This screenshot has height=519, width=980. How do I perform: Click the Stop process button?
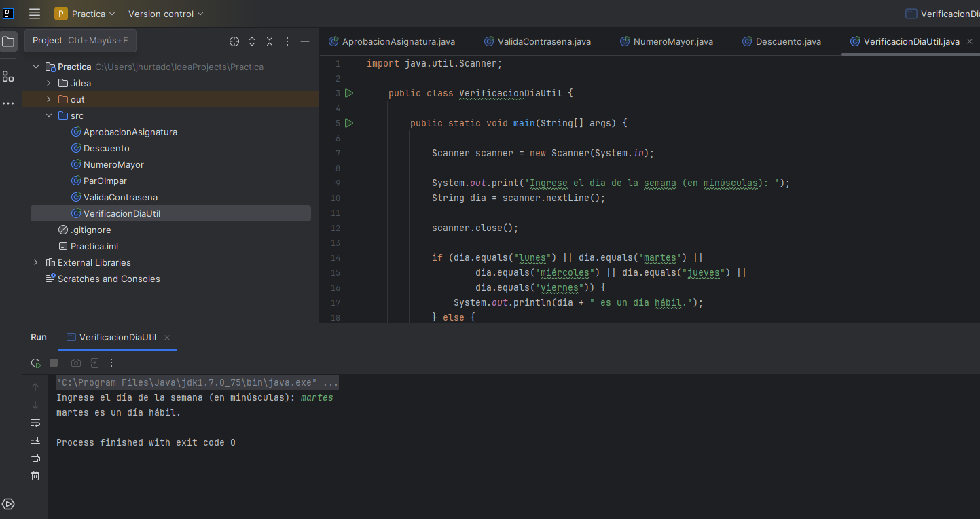54,363
